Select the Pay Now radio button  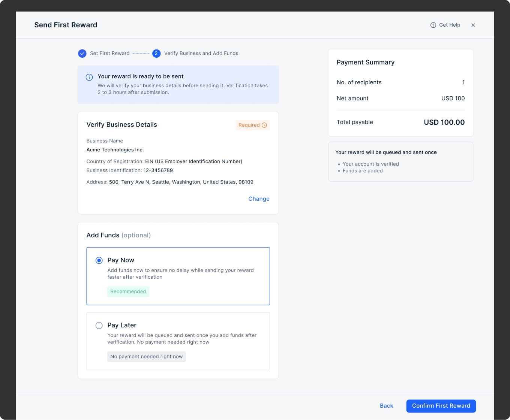point(99,260)
